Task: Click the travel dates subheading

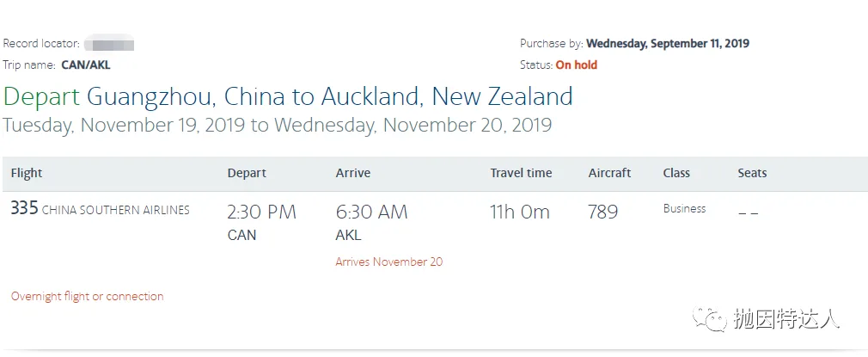Action: [x=277, y=126]
